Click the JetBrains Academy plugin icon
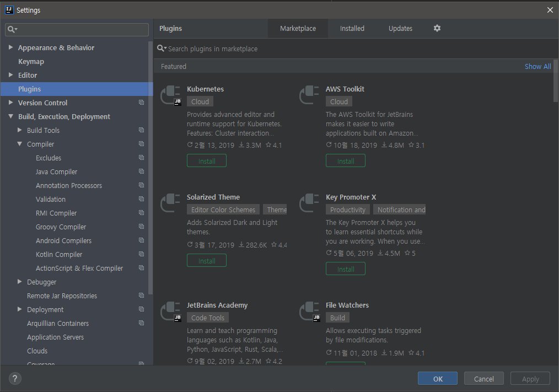Screen dimensions: 559x392 click(170, 312)
